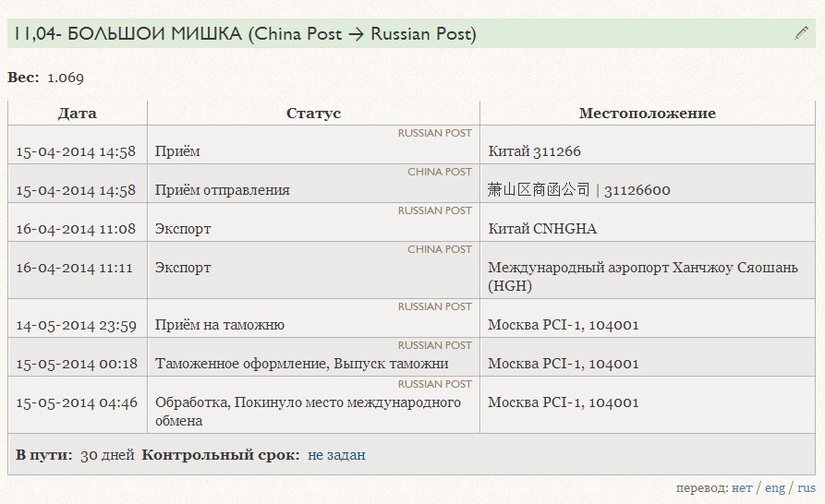Select status 'Обработка, Покинуло место международного обмена'
The width and height of the screenshot is (825, 504).
pos(308,412)
